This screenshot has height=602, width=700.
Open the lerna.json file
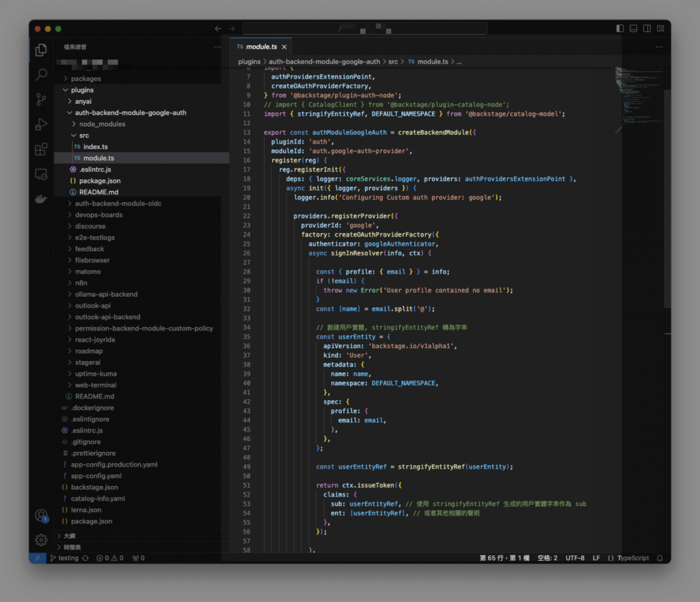pos(142,510)
